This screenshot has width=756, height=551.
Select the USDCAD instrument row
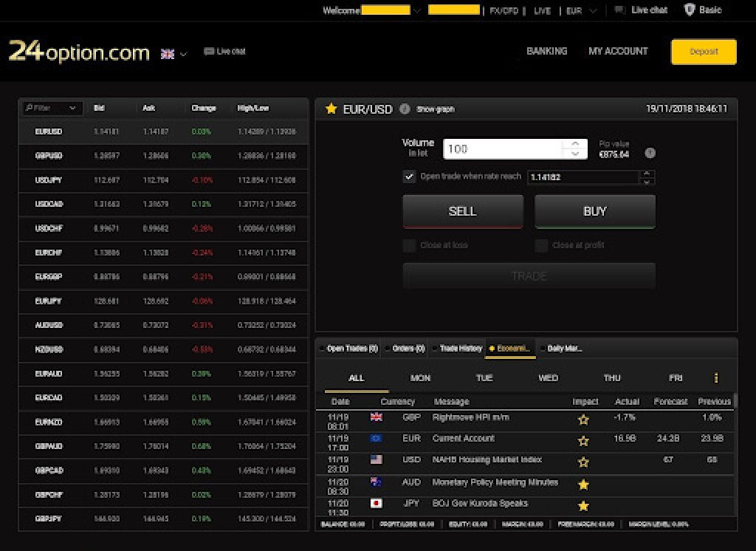163,204
